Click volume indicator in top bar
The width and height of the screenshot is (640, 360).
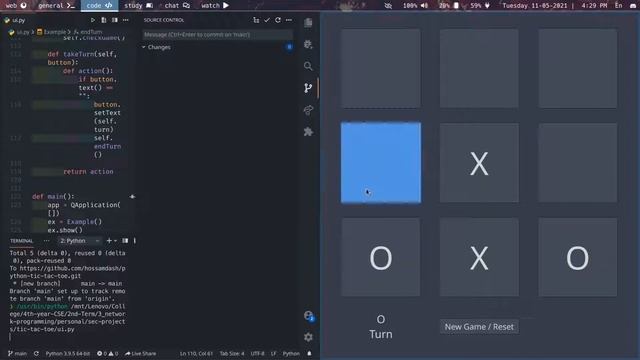point(416,5)
